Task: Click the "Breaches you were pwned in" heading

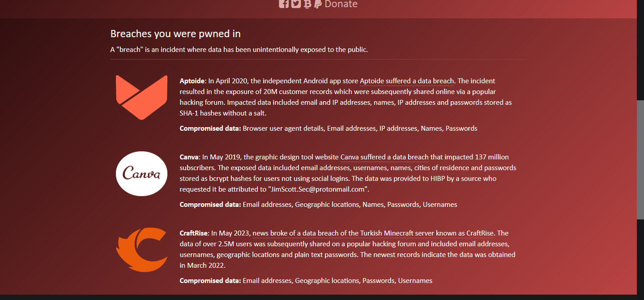Action: (x=175, y=34)
